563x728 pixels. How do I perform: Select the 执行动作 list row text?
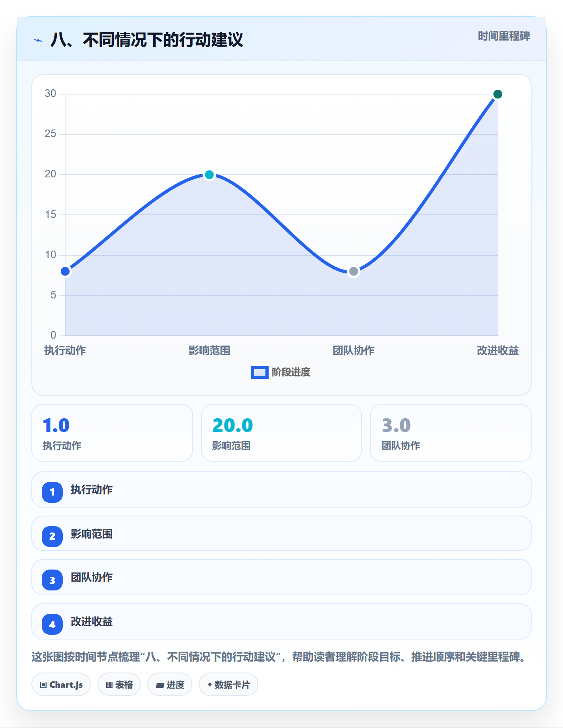92,490
